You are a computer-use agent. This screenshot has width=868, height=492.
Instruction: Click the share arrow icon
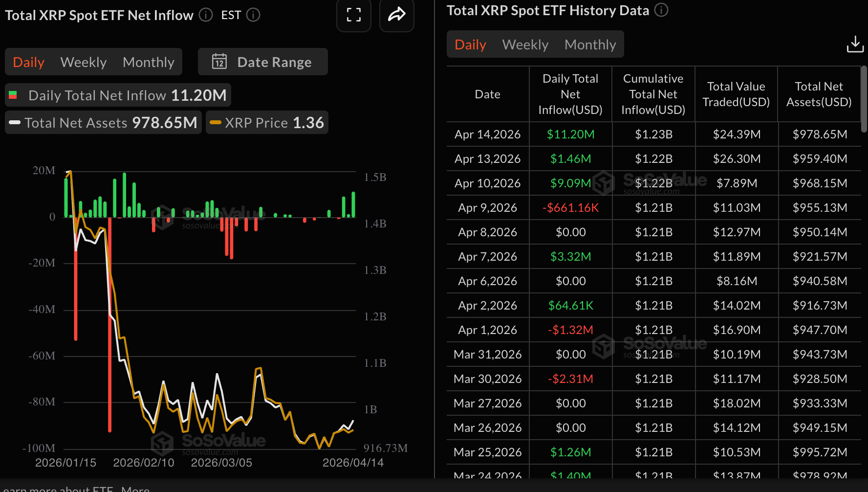point(396,15)
